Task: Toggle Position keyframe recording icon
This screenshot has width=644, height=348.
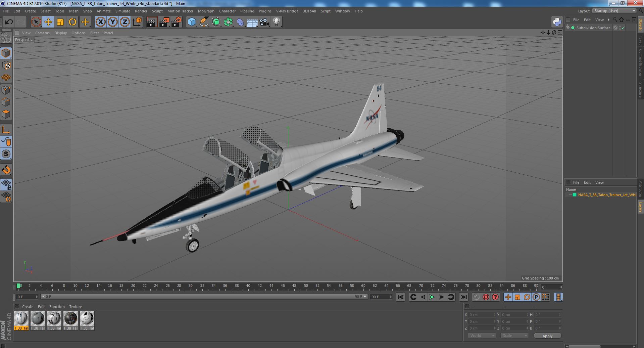Action: [508, 297]
